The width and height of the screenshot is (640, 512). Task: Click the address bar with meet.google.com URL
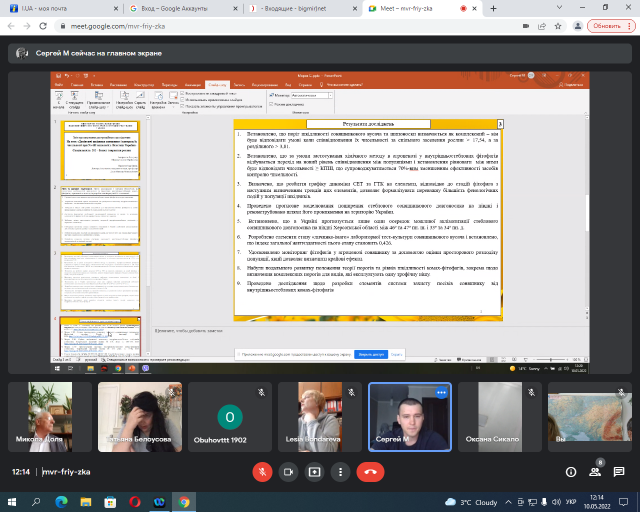coord(286,26)
